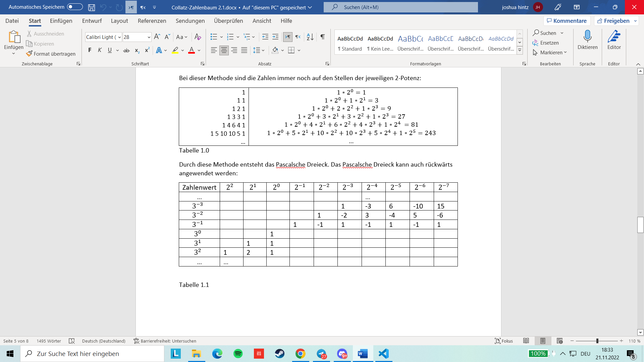Decrease paragraph indent
Screen dimensions: 644x362
click(265, 37)
